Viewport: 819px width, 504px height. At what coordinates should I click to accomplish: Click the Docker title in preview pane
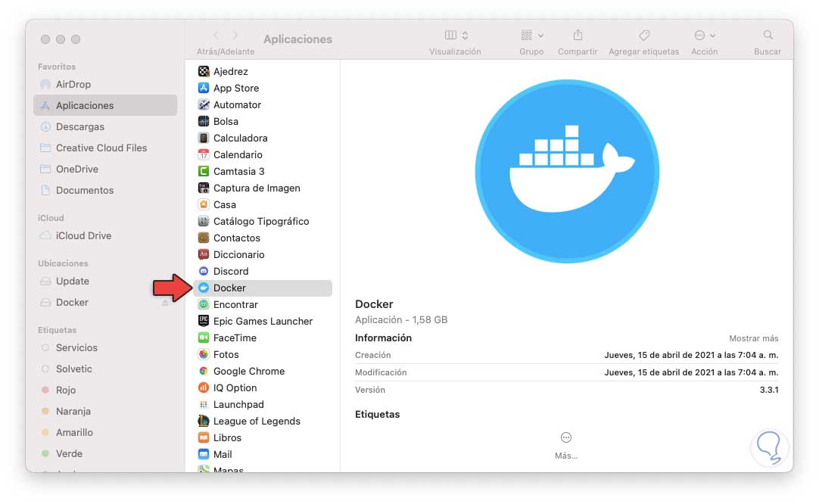(374, 304)
